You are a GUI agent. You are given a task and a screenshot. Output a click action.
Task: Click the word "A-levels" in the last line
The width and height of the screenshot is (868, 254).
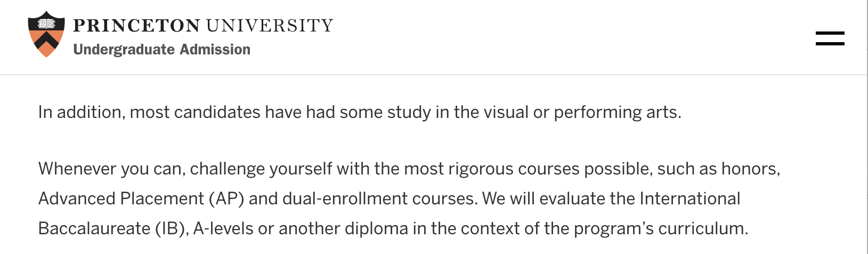[x=223, y=228]
